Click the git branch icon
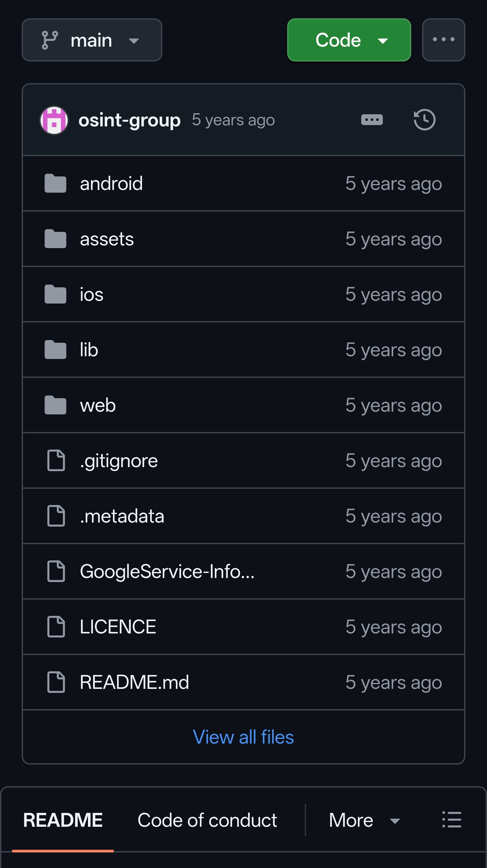This screenshot has height=868, width=487. pos(50,40)
